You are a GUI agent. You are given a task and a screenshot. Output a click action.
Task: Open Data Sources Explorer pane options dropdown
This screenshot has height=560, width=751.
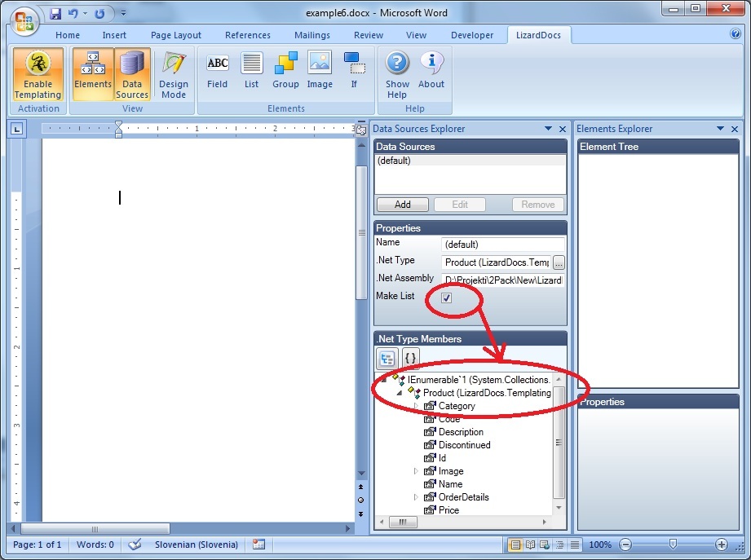(549, 128)
